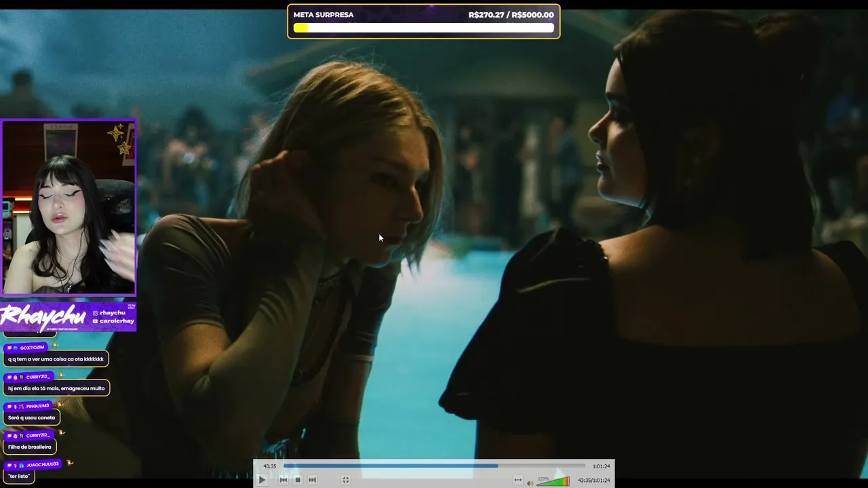Click the total duration 1:01:24 right of seek bar
Screen dimensions: 868x488
click(601, 466)
